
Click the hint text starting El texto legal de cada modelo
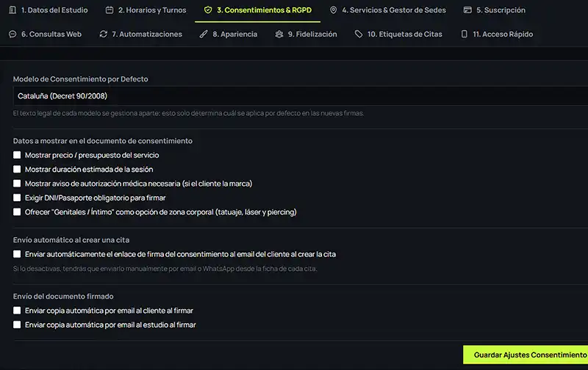[x=189, y=113]
